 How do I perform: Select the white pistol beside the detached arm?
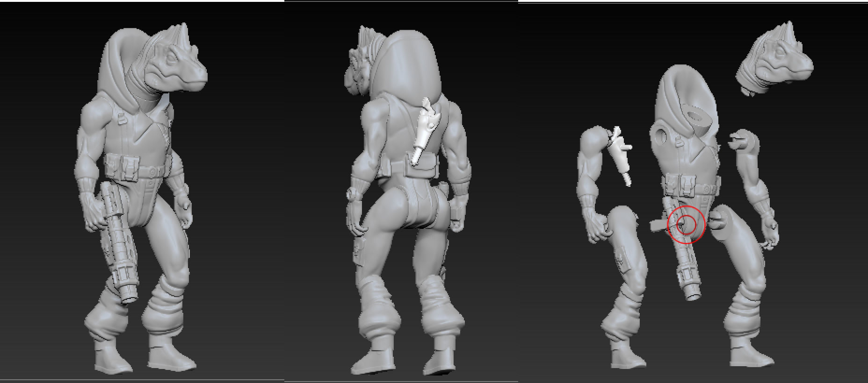621,156
